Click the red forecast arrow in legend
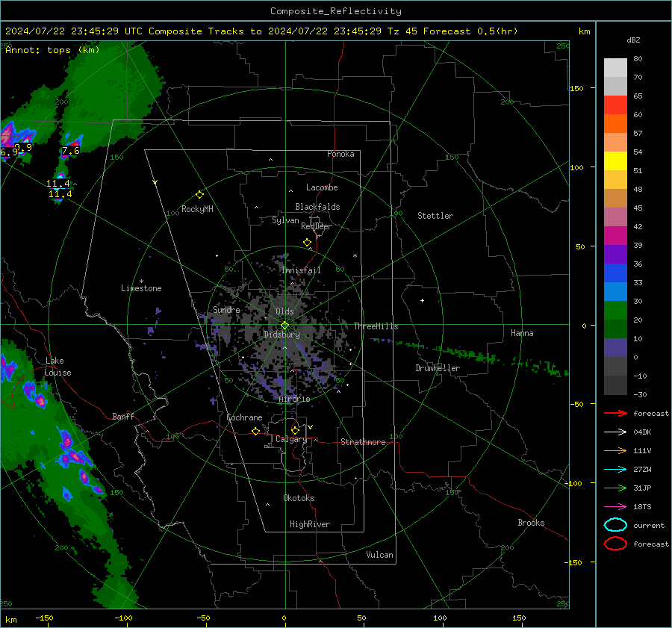Screen dimensions: 672x628 [x=615, y=413]
